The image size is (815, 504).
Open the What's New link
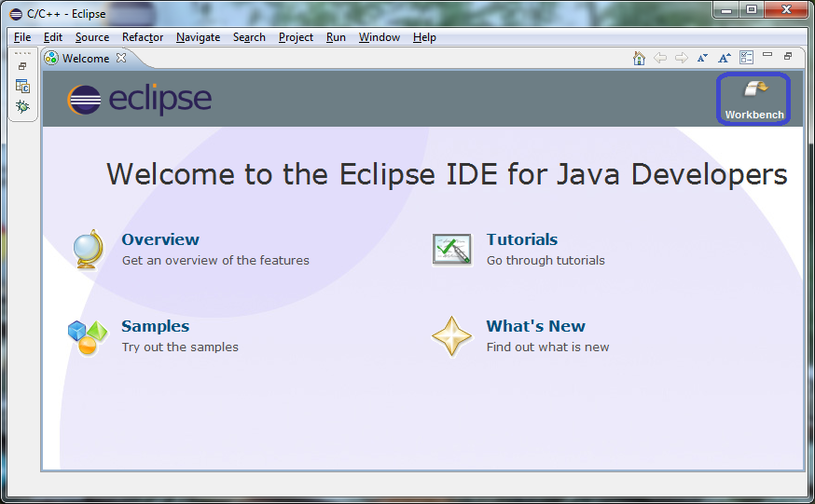(x=536, y=326)
